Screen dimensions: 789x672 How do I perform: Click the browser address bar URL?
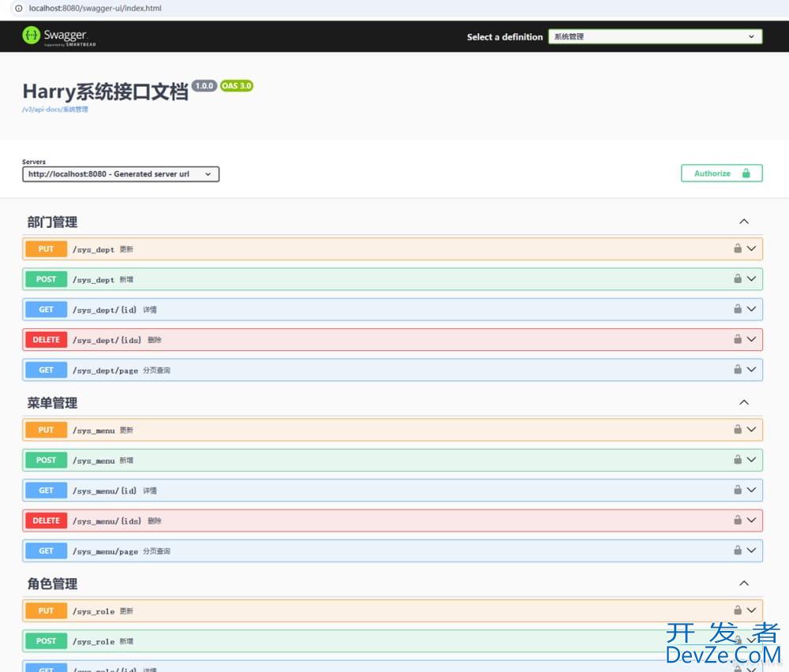coord(95,8)
